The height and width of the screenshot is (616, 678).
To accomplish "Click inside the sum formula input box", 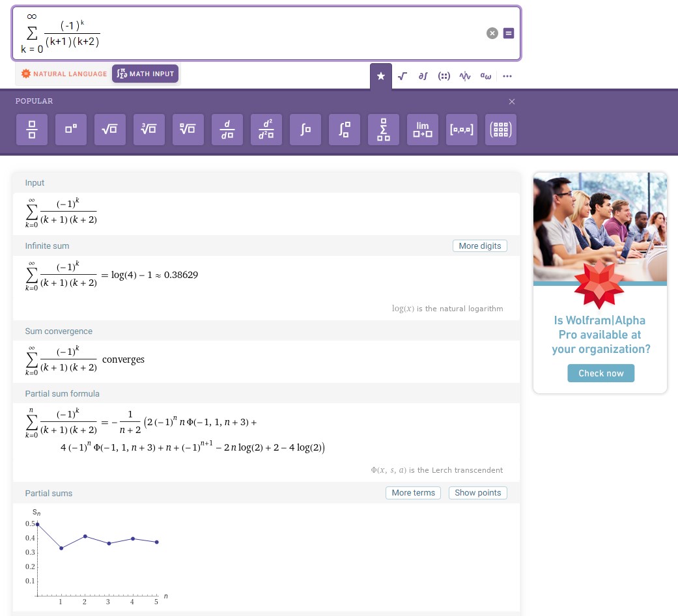I will (x=266, y=33).
